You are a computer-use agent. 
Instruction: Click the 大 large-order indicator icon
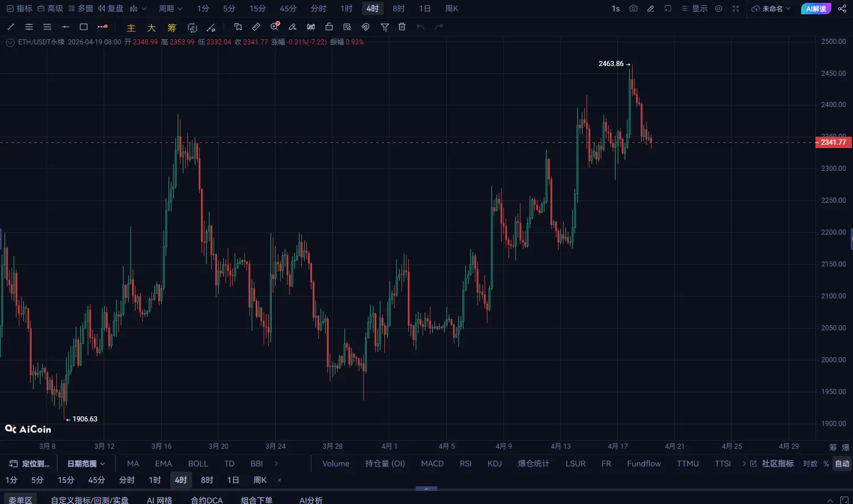pos(151,27)
